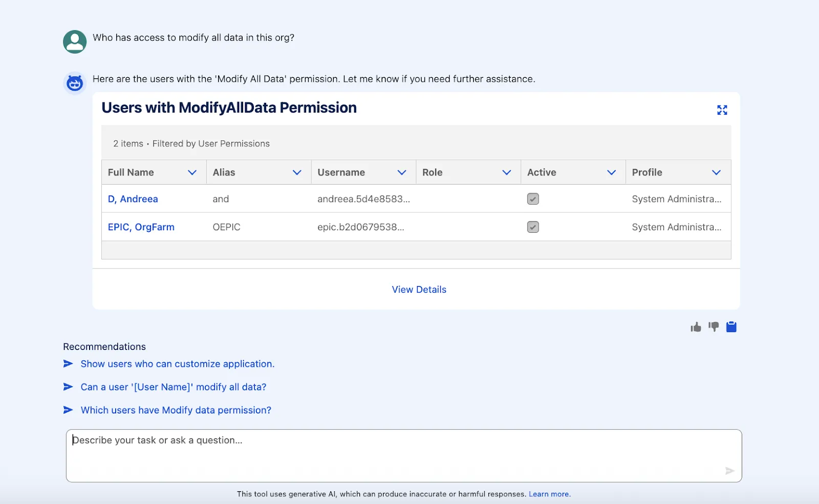Screen dimensions: 819x504
Task: Open the Profile column dropdown
Action: [716, 172]
